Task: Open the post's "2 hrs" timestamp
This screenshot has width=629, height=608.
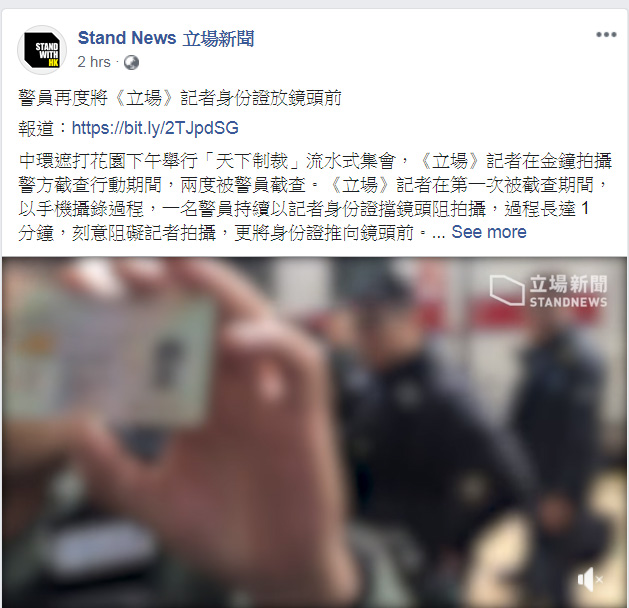Action: (x=94, y=62)
